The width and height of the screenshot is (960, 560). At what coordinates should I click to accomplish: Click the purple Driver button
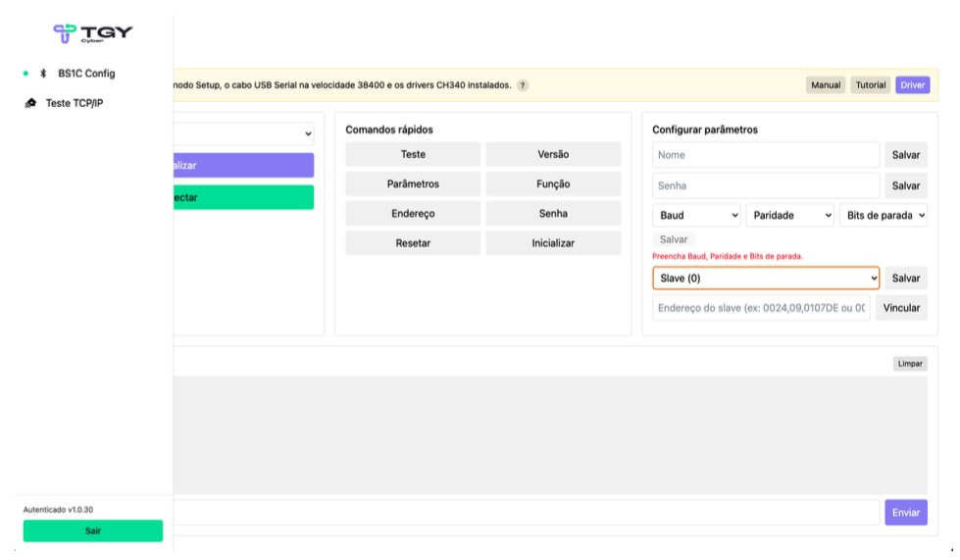[912, 85]
